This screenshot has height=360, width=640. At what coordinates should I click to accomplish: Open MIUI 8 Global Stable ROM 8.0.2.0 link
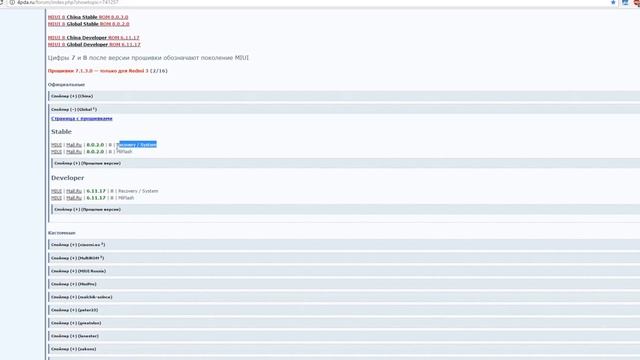(x=89, y=24)
